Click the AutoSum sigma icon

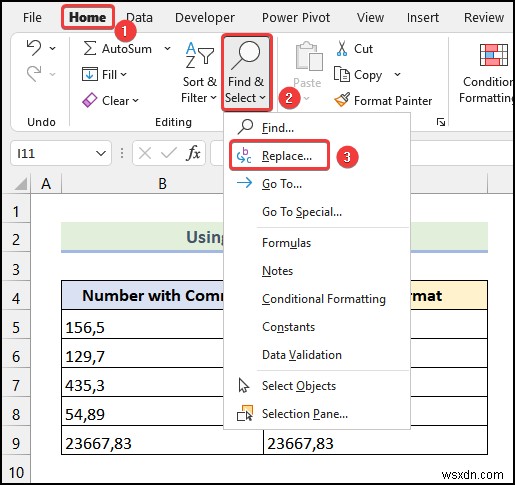(90, 49)
